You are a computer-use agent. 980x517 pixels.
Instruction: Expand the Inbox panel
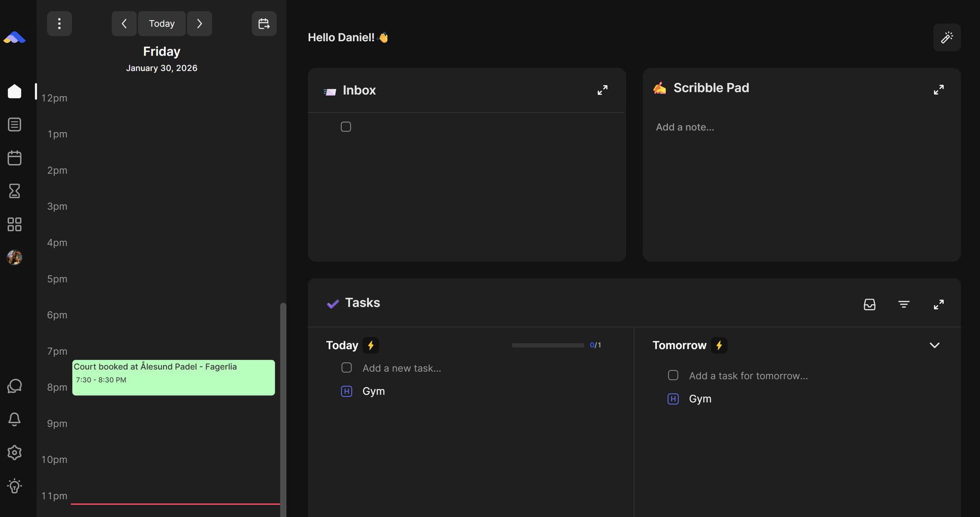602,90
